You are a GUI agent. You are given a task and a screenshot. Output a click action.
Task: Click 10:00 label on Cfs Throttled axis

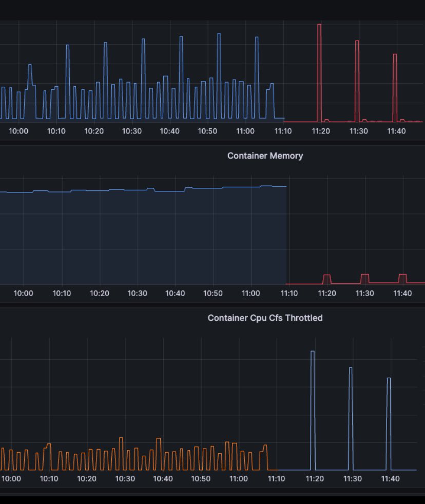pyautogui.click(x=11, y=479)
